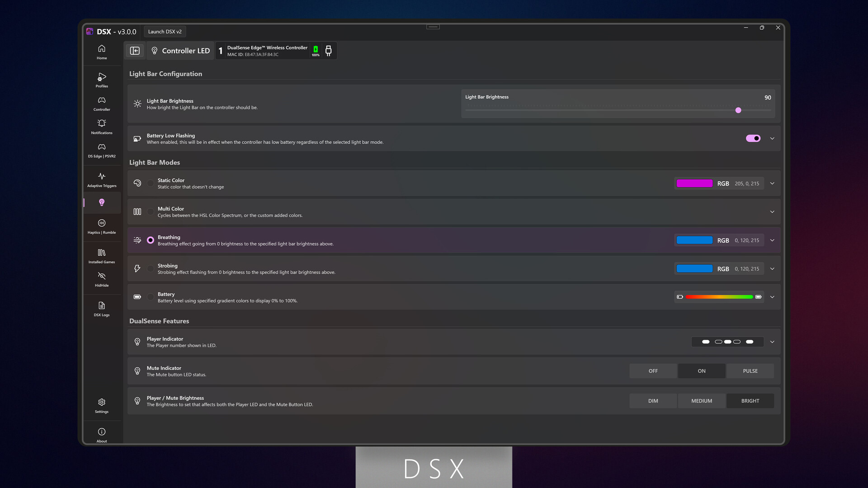868x488 pixels.
Task: Open the DS Edge | PSVR2 section
Action: click(101, 150)
